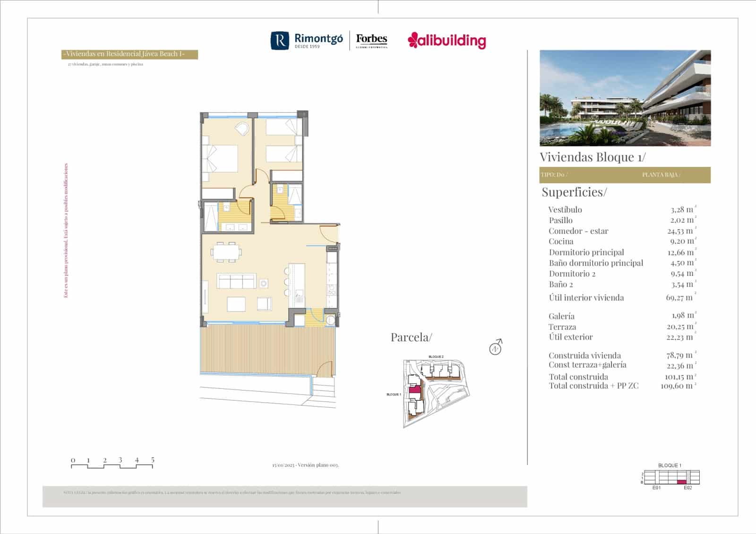This screenshot has height=534, width=756.
Task: Select the 2,02 m² value
Action: pos(683,220)
